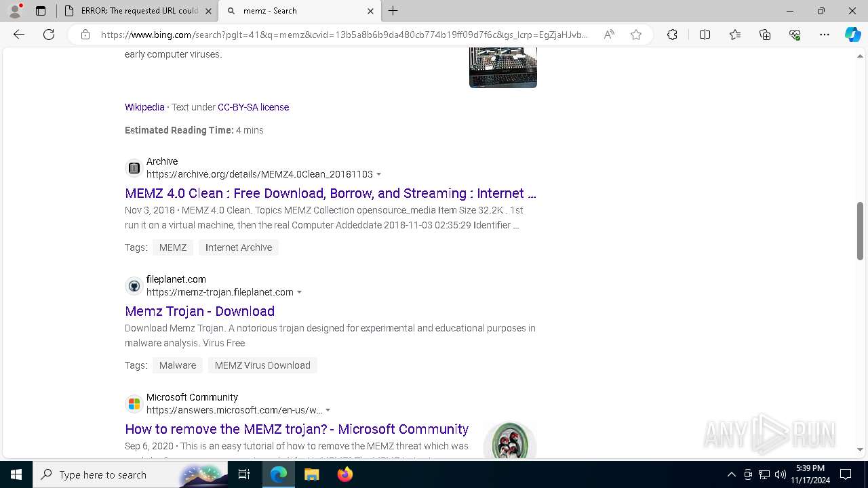View site information lock icon

(x=85, y=35)
